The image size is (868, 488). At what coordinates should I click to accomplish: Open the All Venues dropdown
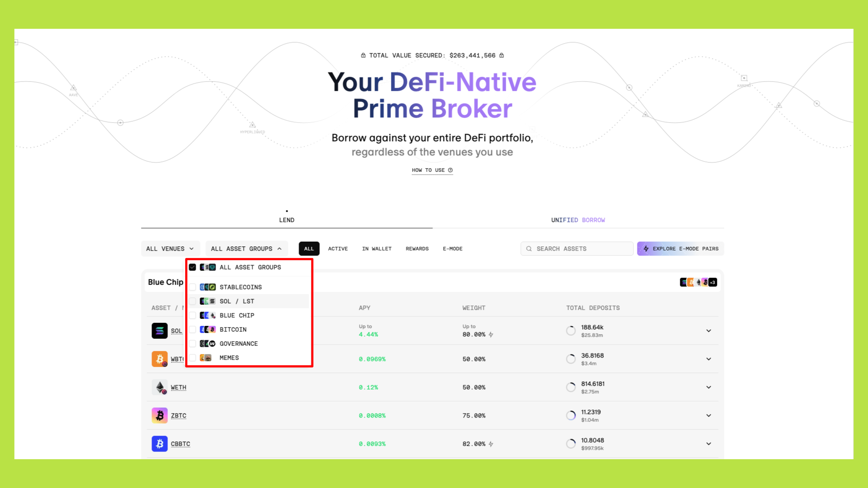pyautogui.click(x=170, y=249)
